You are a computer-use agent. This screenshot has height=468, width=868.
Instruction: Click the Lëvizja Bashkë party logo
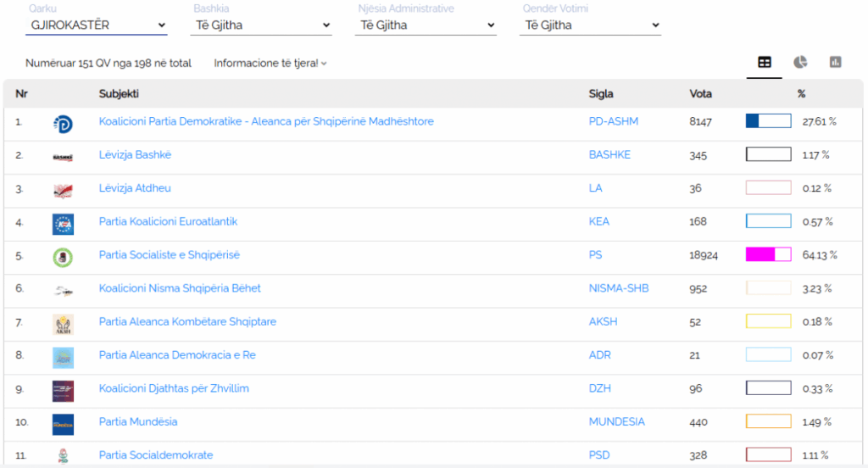63,158
